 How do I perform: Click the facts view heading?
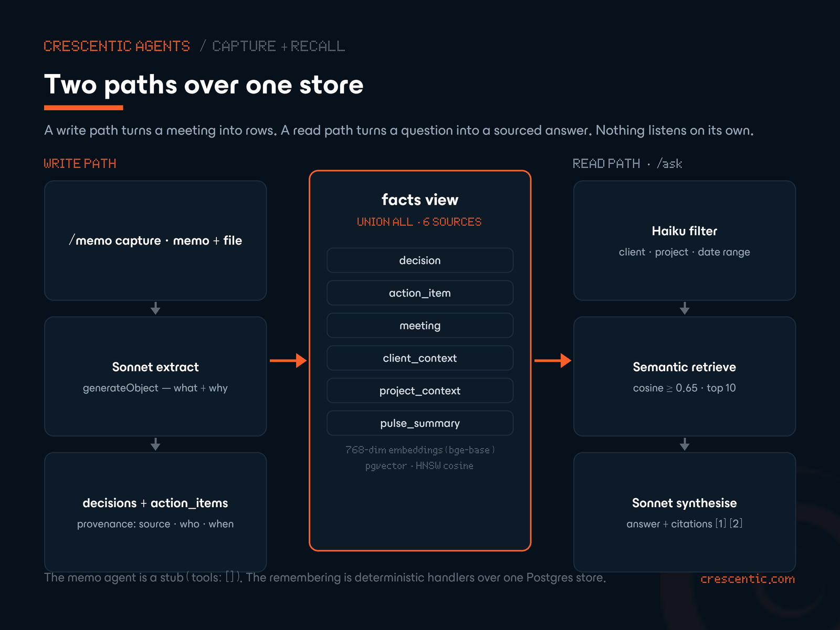coord(420,199)
